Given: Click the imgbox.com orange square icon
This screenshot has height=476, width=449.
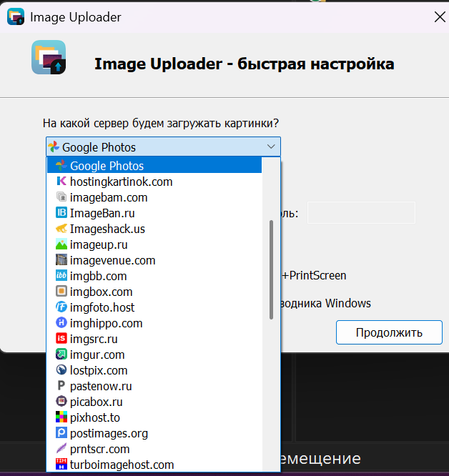Looking at the screenshot, I should [x=61, y=292].
